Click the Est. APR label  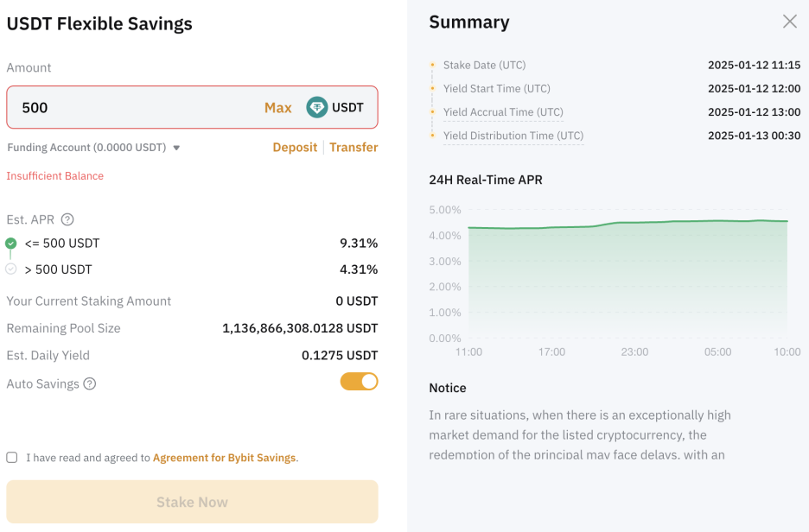pyautogui.click(x=30, y=219)
